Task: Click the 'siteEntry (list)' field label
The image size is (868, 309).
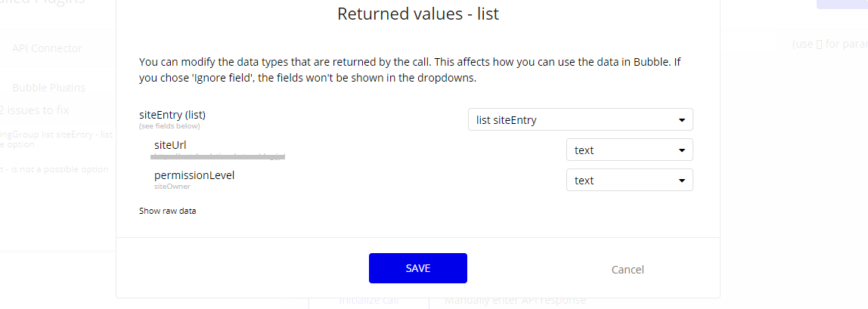Action: pyautogui.click(x=172, y=115)
